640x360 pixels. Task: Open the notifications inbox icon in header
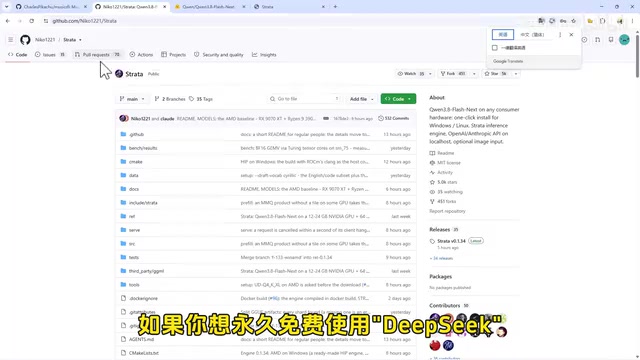click(x=611, y=40)
